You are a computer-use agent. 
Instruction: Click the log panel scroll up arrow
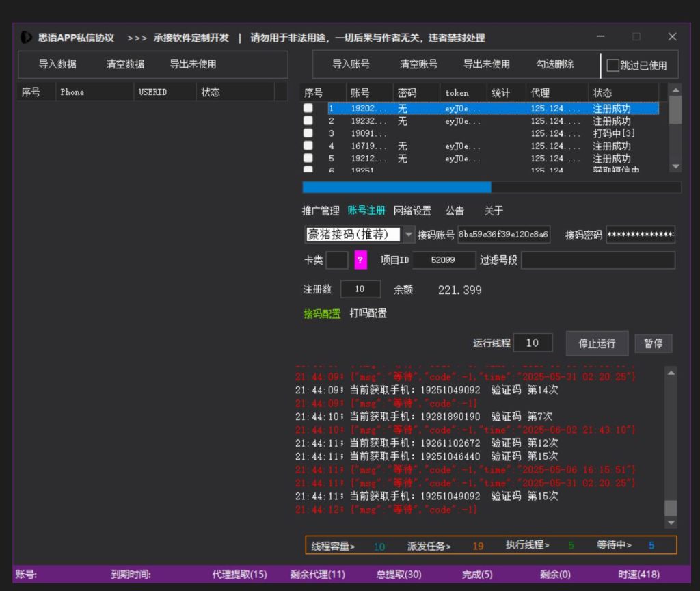(x=671, y=373)
